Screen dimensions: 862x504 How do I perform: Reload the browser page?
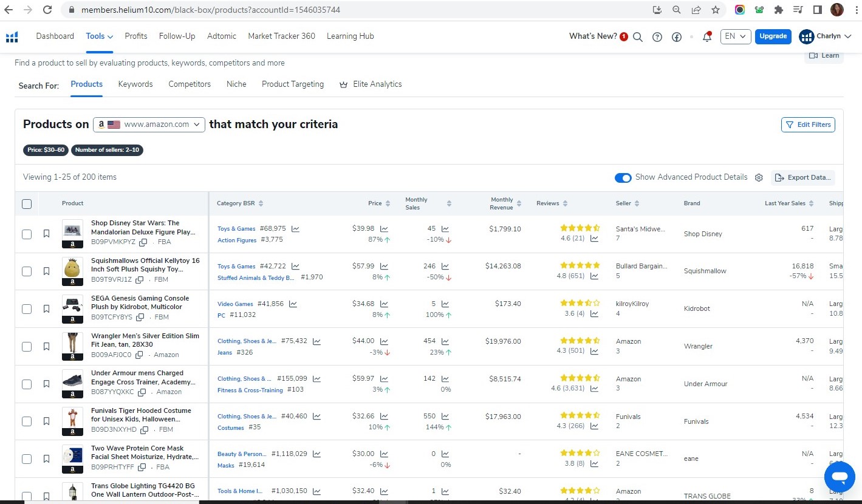[x=47, y=10]
